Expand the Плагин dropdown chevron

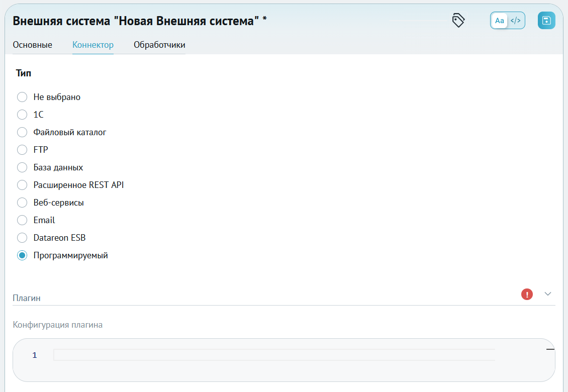(x=548, y=294)
